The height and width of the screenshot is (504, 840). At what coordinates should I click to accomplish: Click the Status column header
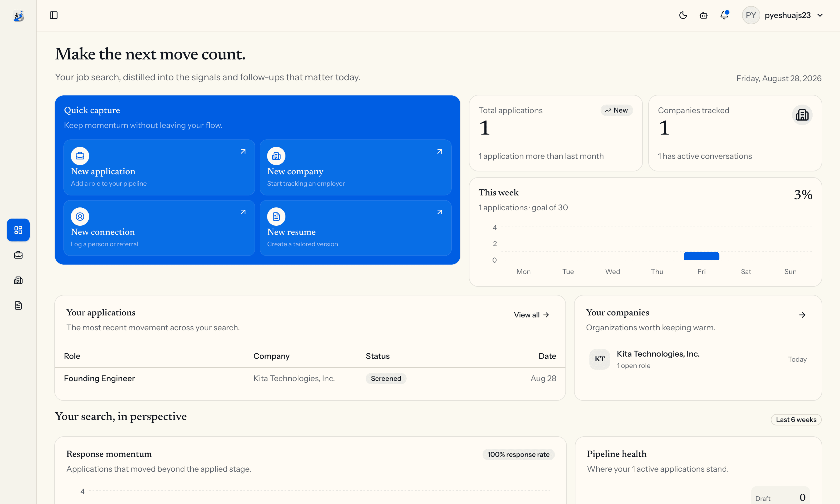[377, 356]
